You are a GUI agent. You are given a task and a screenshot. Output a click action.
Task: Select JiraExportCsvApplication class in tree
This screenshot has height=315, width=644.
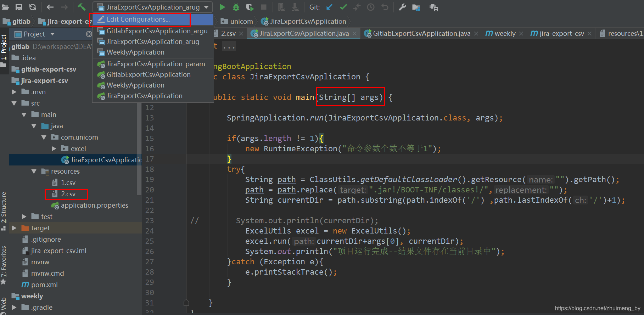101,160
